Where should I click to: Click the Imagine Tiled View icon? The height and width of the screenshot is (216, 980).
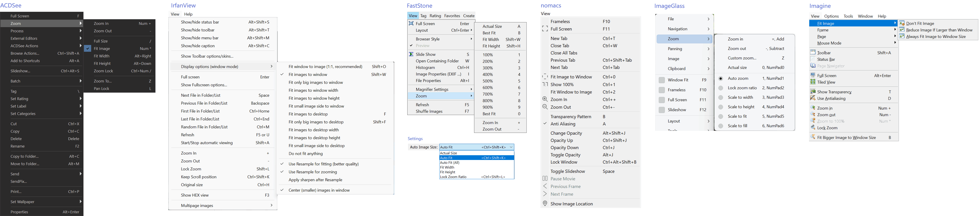pyautogui.click(x=813, y=82)
